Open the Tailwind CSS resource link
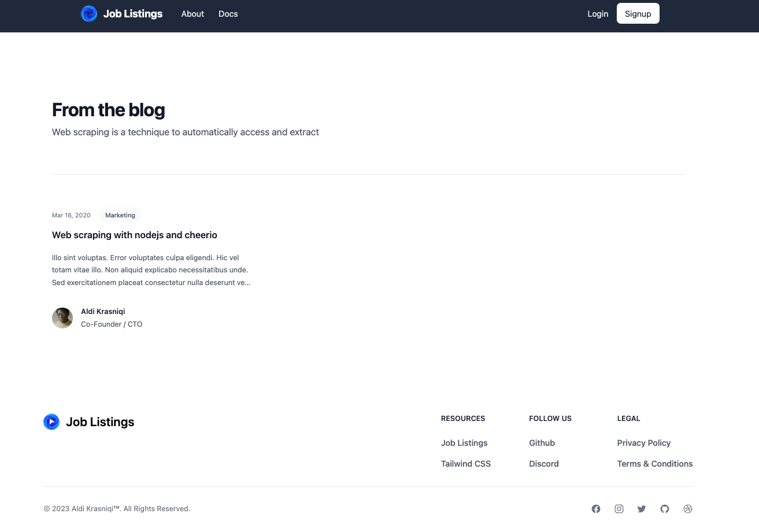The width and height of the screenshot is (759, 532). click(x=466, y=464)
